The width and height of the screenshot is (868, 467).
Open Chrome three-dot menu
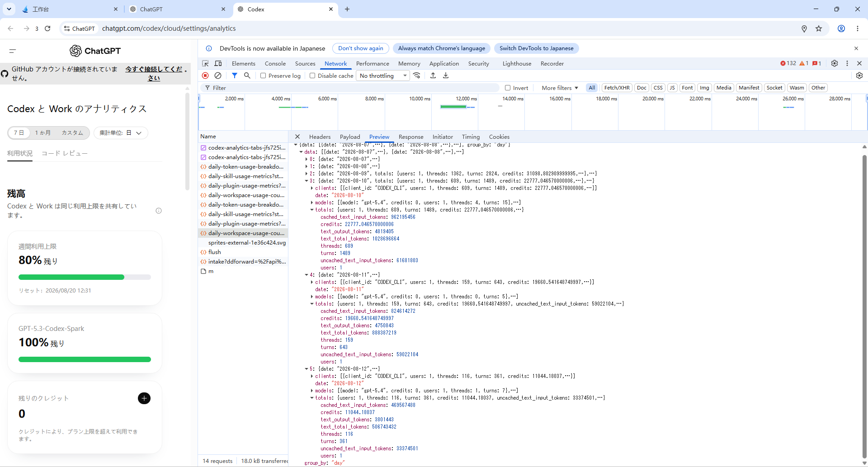point(858,28)
